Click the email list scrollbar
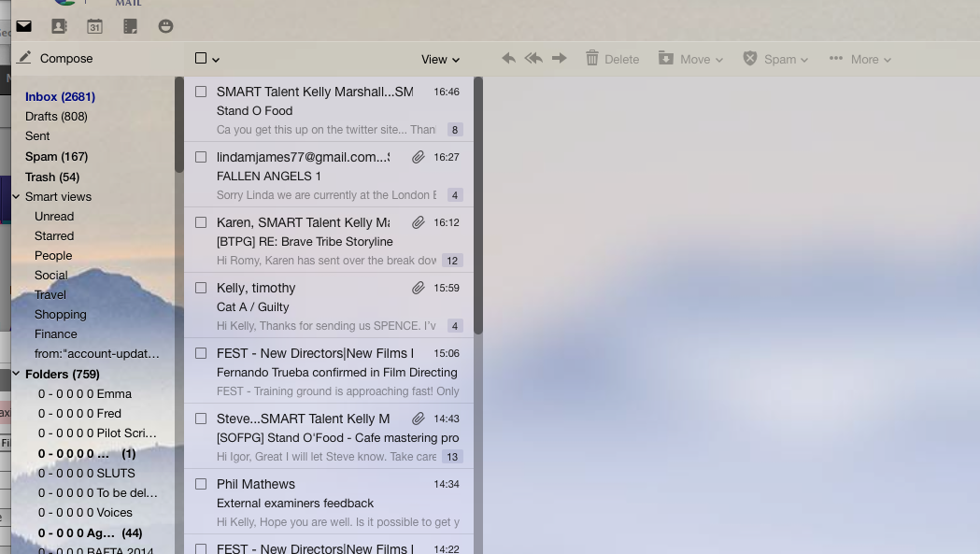 click(478, 206)
